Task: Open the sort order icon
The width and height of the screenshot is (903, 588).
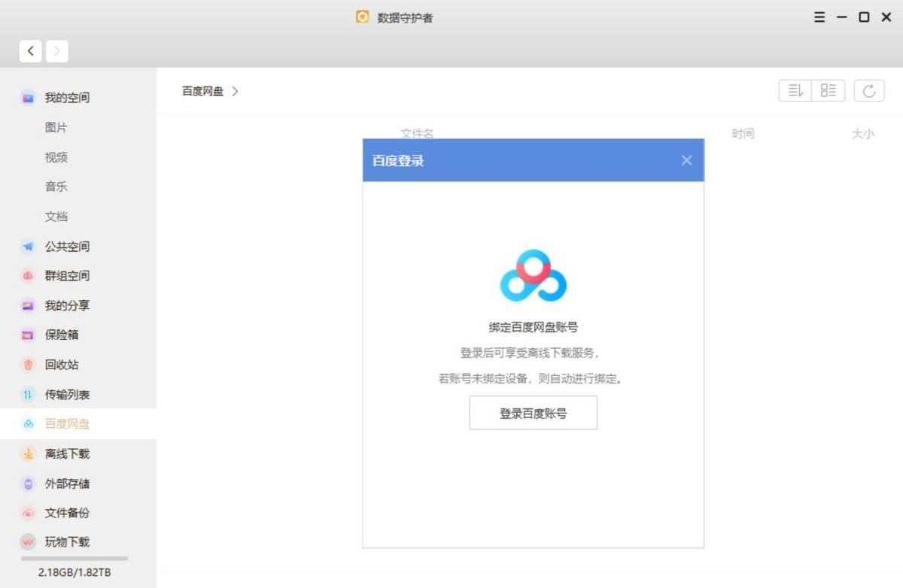Action: (x=795, y=91)
